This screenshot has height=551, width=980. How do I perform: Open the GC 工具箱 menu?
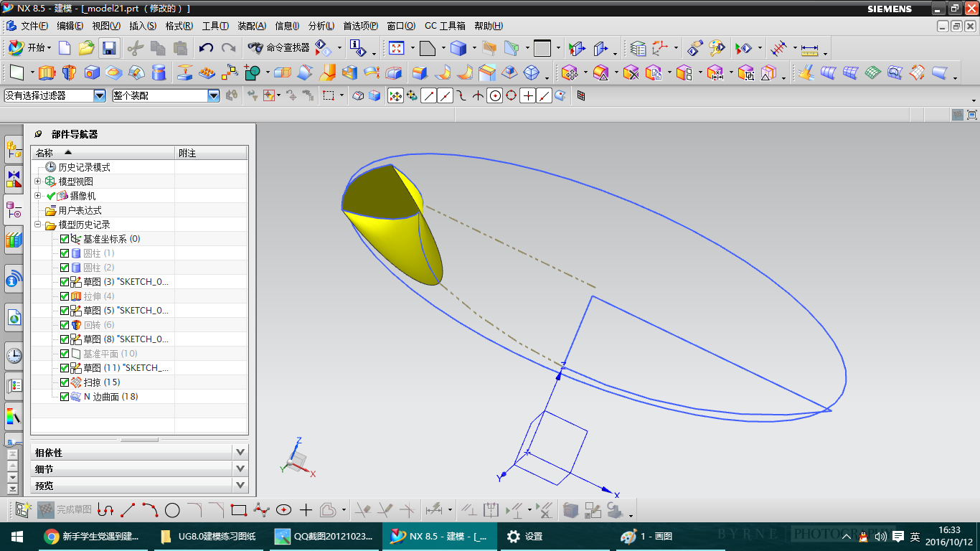(x=445, y=26)
